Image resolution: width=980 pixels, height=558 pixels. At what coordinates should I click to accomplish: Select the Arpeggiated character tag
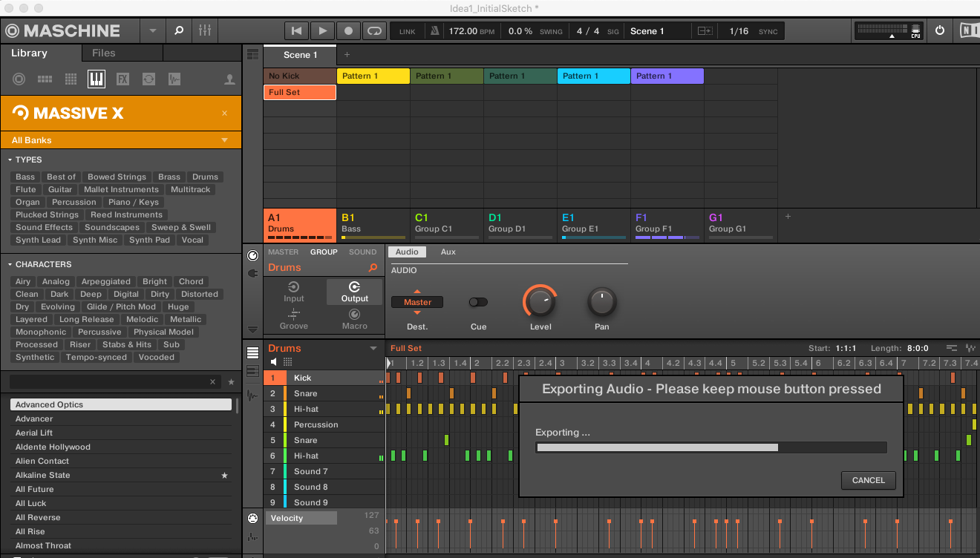(106, 282)
